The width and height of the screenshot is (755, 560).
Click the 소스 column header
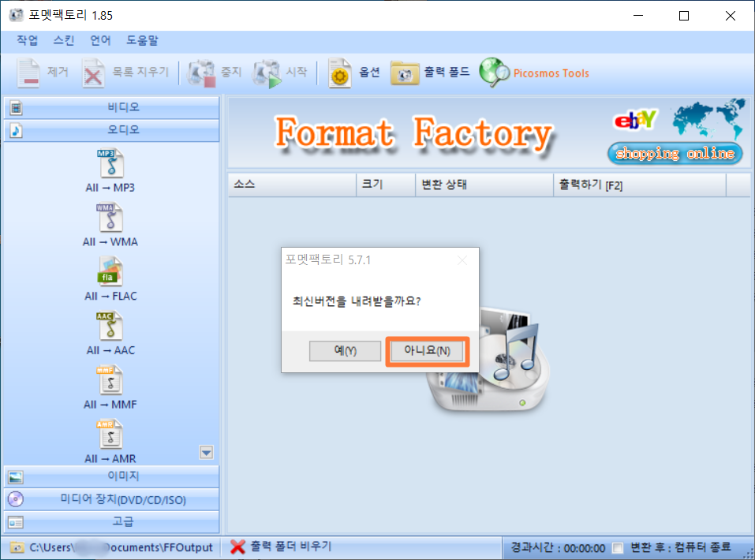point(292,185)
